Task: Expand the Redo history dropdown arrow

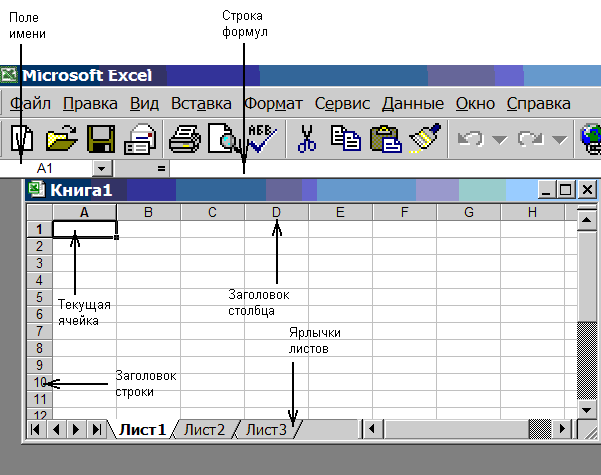Action: [560, 140]
